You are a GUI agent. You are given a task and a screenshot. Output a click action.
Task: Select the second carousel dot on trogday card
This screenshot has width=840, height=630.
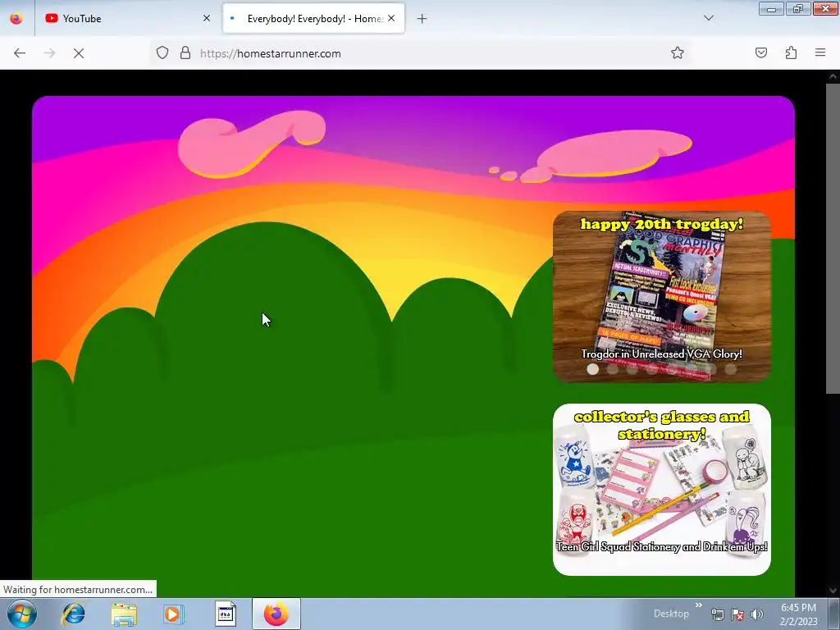pos(612,369)
